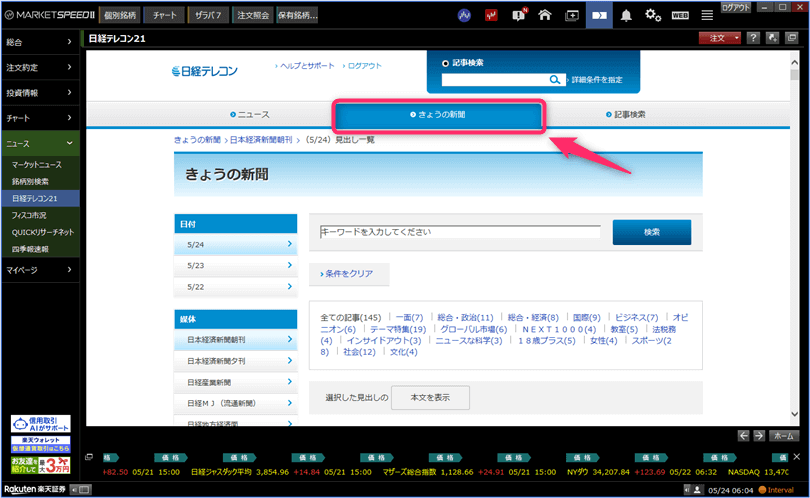Open the 注文照会 top tab
The height and width of the screenshot is (498, 810).
(253, 15)
